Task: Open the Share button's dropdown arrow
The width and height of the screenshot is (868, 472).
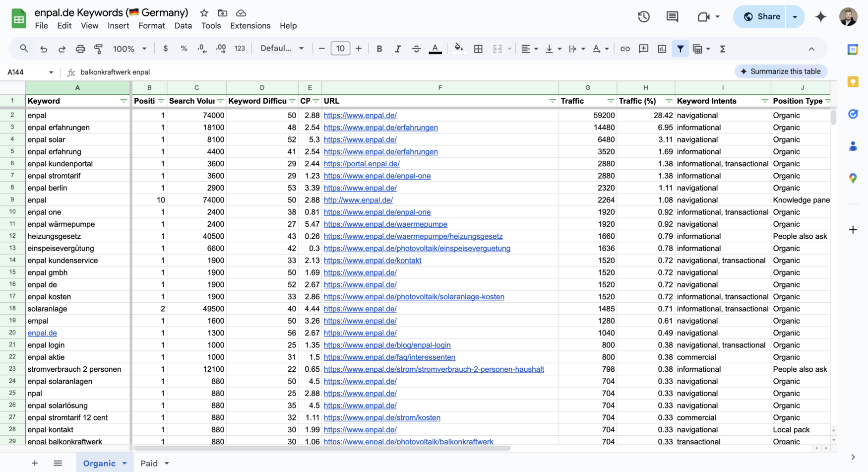Action: (795, 16)
